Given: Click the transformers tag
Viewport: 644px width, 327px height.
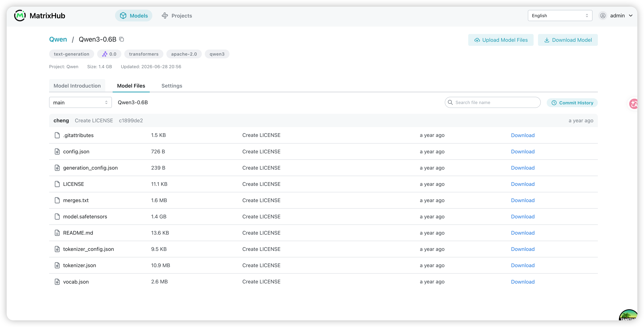Looking at the screenshot, I should pyautogui.click(x=144, y=54).
